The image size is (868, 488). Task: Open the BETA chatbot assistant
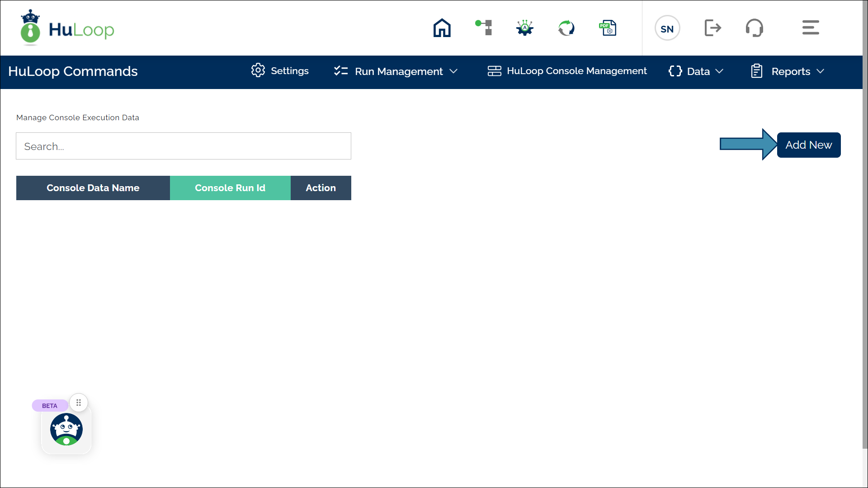[66, 429]
